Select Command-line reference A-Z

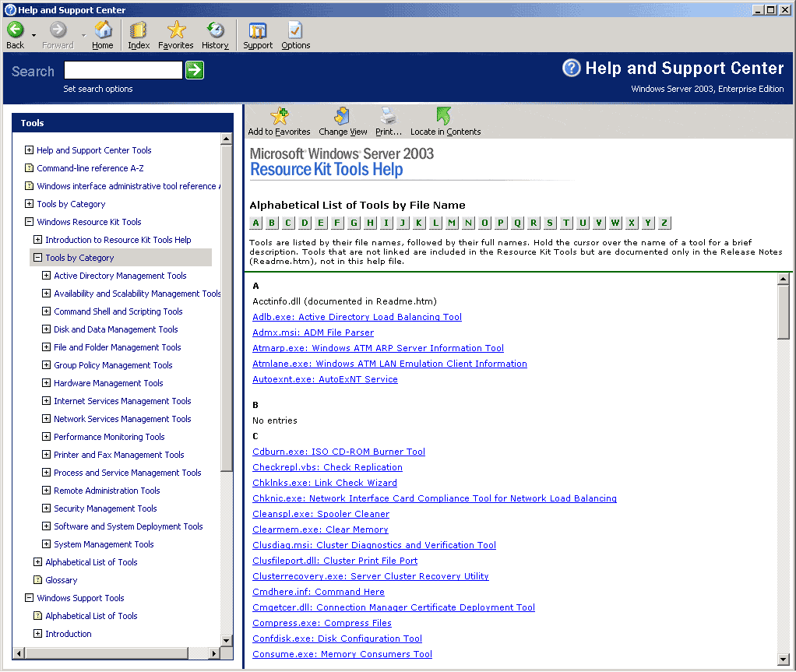pyautogui.click(x=90, y=168)
